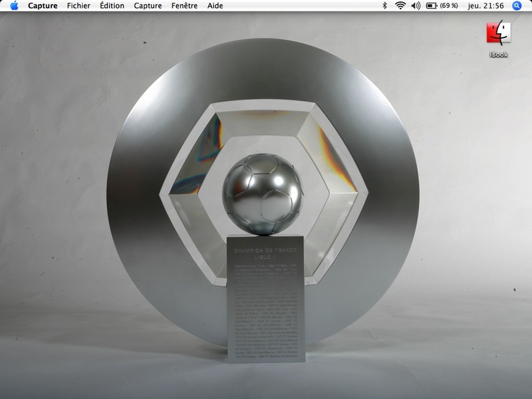
Task: Open the Édition menu
Action: pyautogui.click(x=112, y=6)
